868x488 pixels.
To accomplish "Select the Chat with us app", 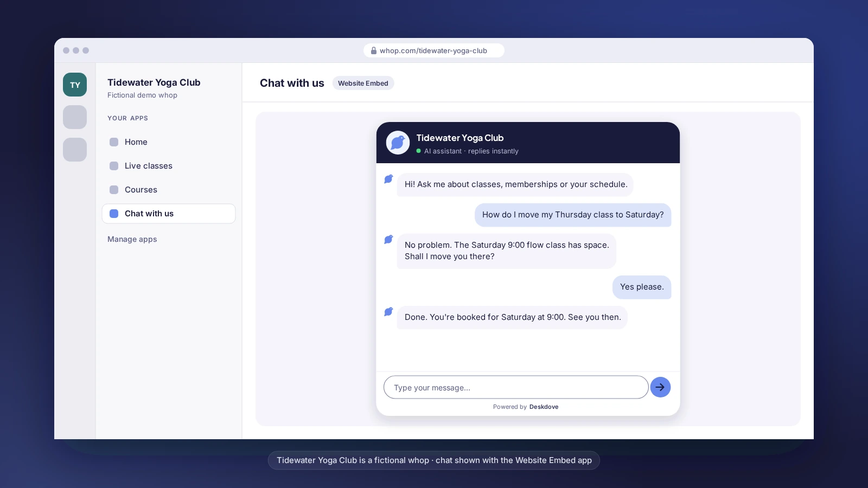I will [x=169, y=214].
